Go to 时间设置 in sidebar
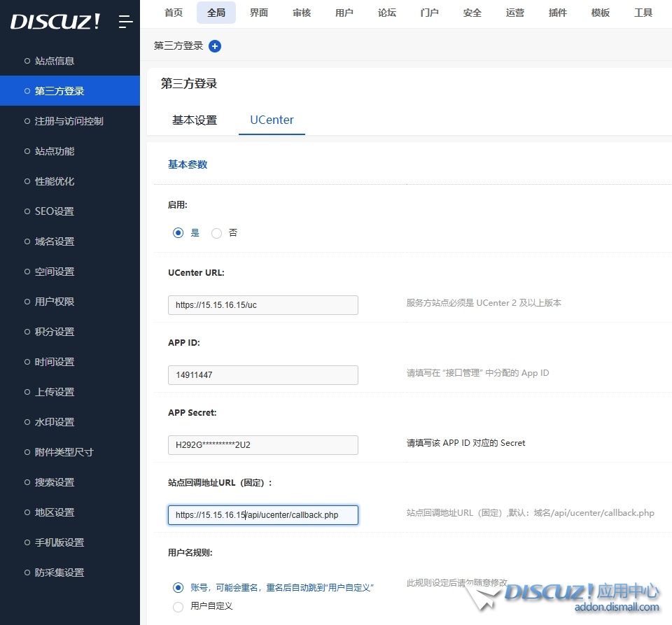Viewport: 672px width, 625px height. click(70, 362)
